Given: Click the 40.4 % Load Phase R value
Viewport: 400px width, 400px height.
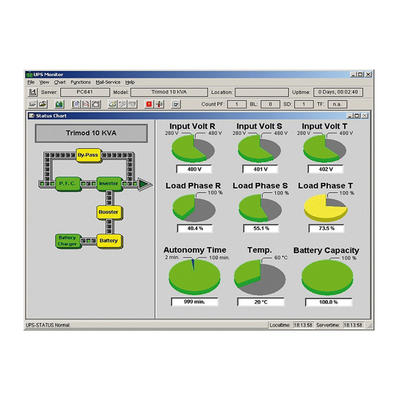Looking at the screenshot, I should pos(195,228).
